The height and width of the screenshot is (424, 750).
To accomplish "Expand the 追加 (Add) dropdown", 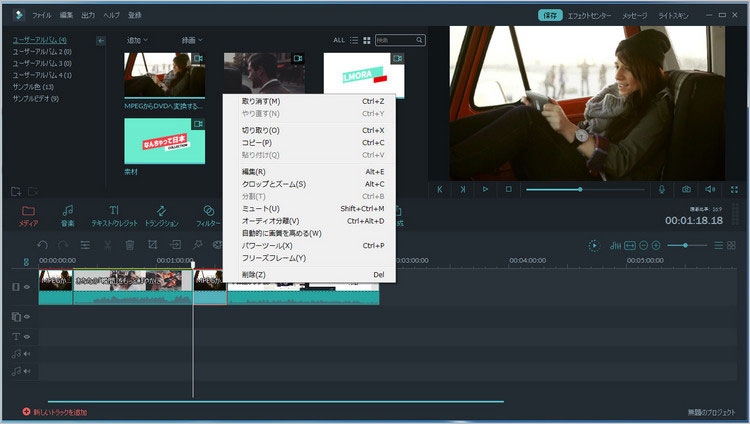I will (137, 40).
